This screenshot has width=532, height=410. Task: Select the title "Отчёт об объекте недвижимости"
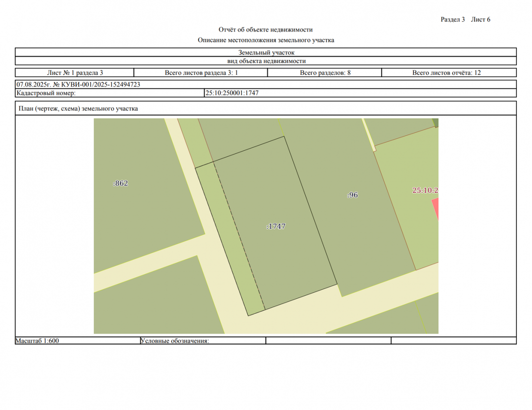266,30
